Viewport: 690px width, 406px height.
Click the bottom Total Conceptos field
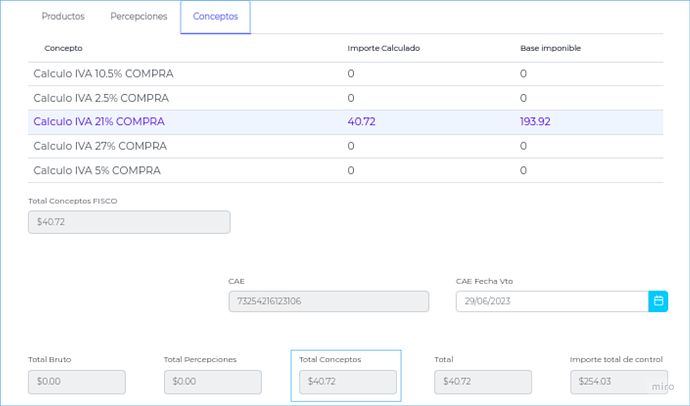click(x=347, y=382)
